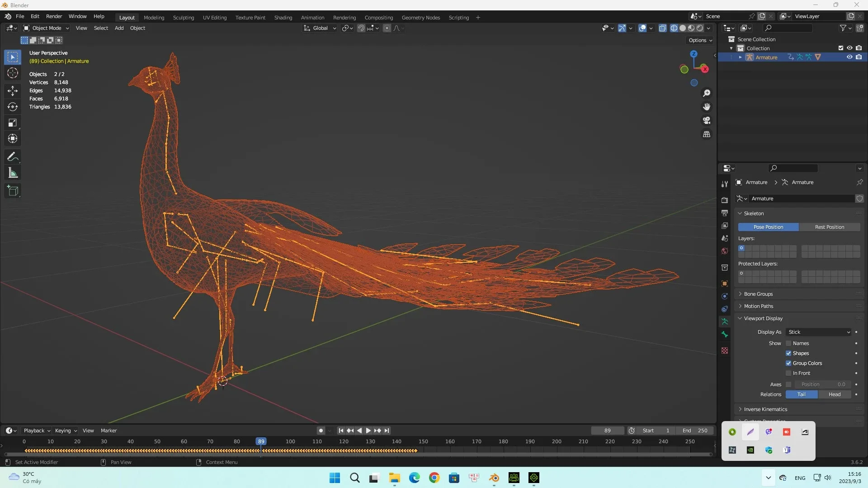Select the Cursor tool in viewport toolbar
Image resolution: width=868 pixels, height=488 pixels.
[13, 73]
